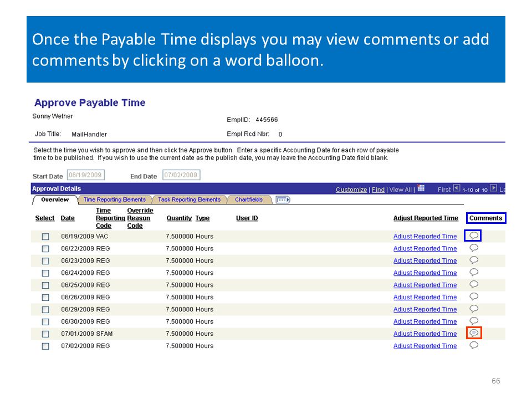Check the Select box for 06/19/2009

[x=45, y=237]
